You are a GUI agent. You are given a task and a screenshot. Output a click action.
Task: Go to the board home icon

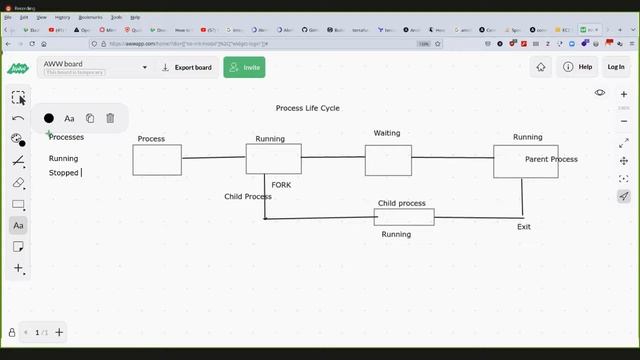pos(541,67)
